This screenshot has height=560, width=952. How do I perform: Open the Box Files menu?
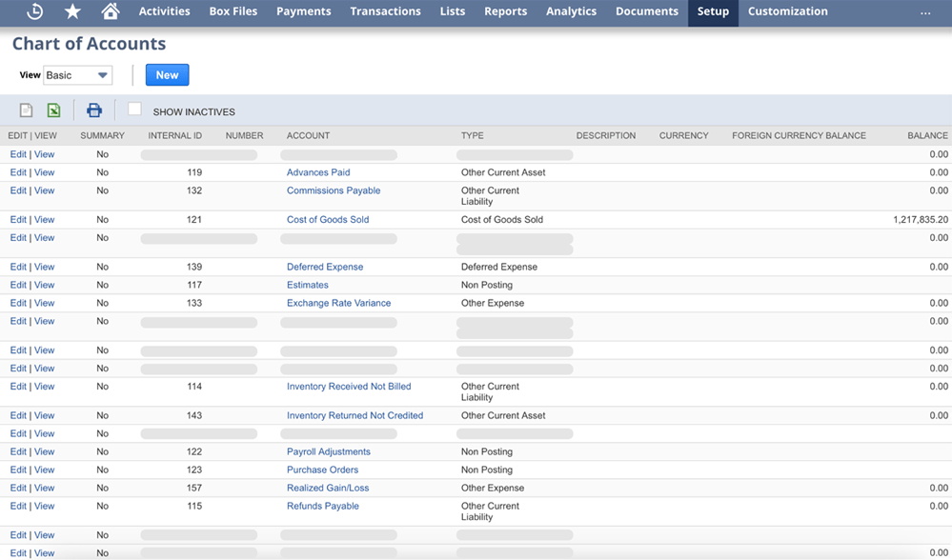(233, 11)
